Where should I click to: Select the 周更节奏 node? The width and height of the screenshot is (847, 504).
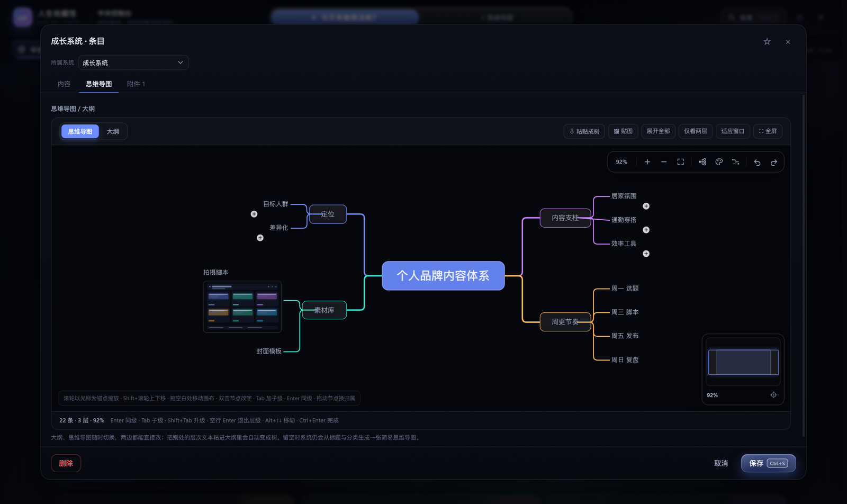[565, 322]
